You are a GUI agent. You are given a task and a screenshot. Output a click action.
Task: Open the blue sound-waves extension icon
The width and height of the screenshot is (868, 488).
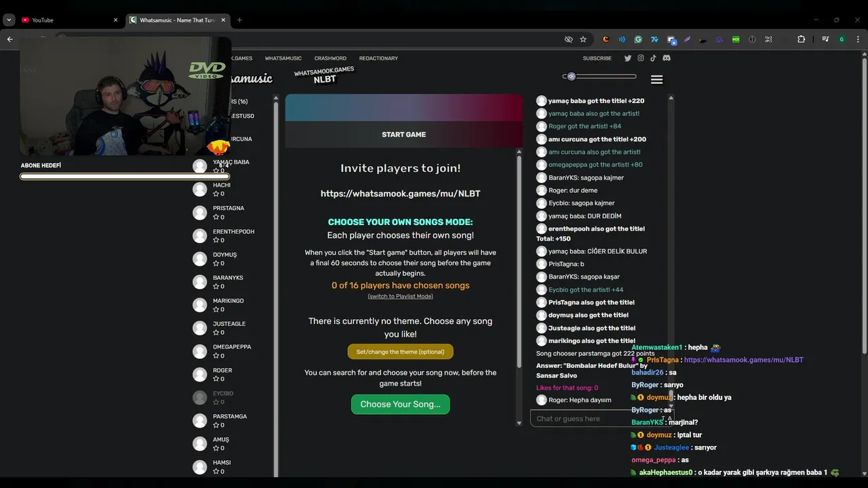[x=622, y=39]
